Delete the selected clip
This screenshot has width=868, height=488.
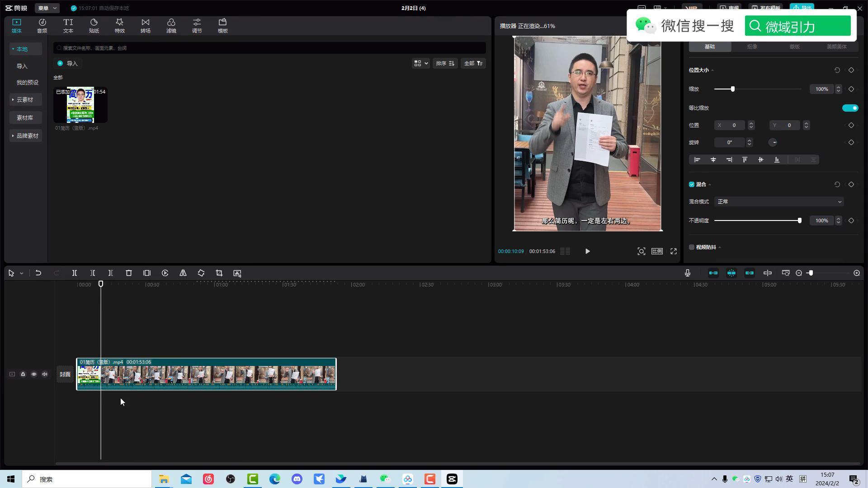coord(129,273)
